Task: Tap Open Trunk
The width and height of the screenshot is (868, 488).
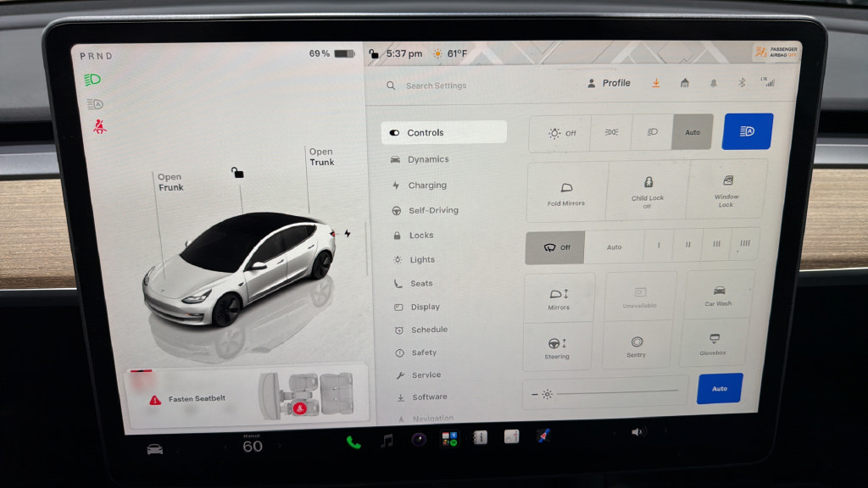Action: click(x=321, y=157)
